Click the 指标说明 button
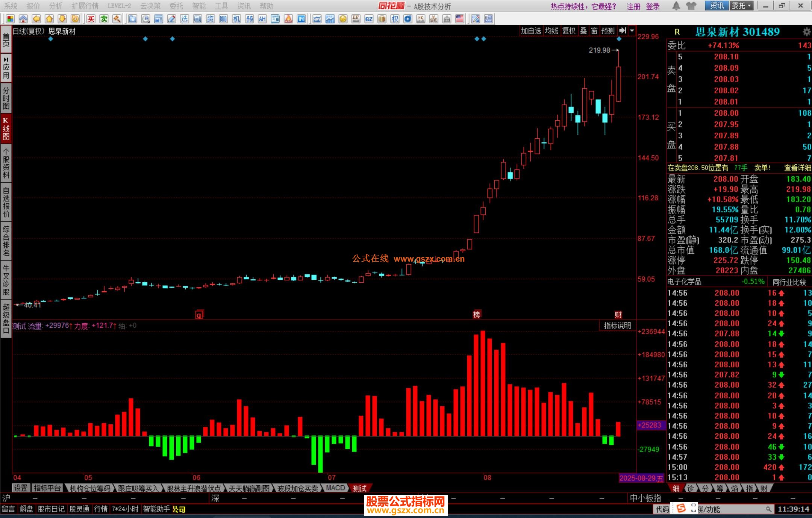 click(617, 326)
